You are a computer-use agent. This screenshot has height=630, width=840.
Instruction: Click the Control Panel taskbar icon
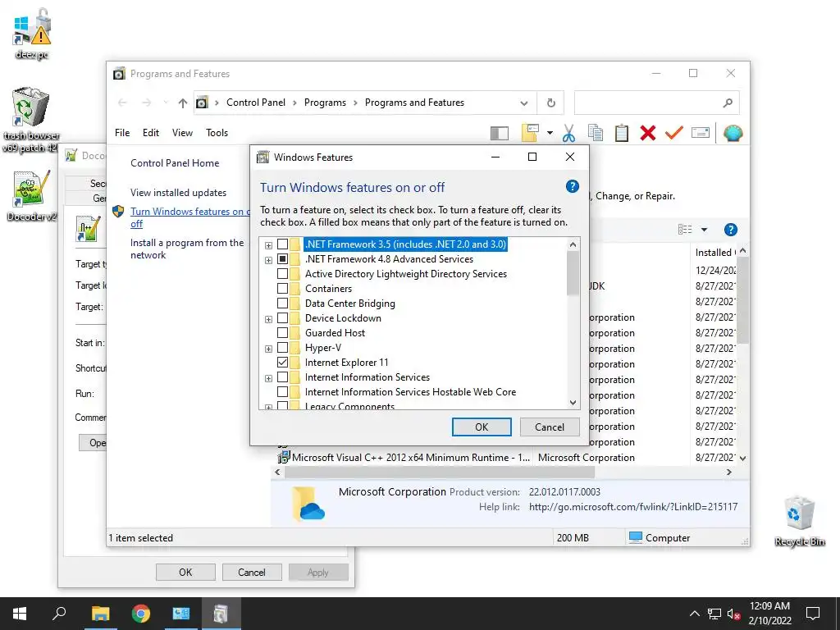tap(181, 614)
